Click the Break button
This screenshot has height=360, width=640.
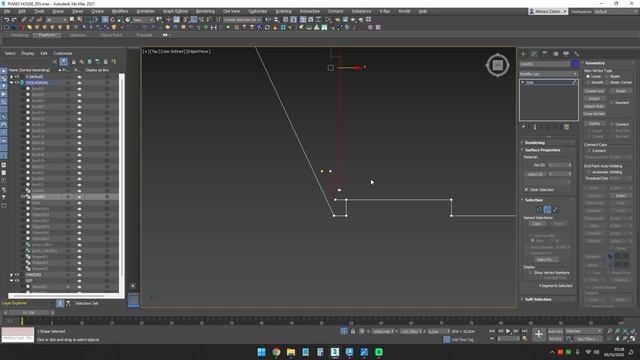(x=620, y=91)
